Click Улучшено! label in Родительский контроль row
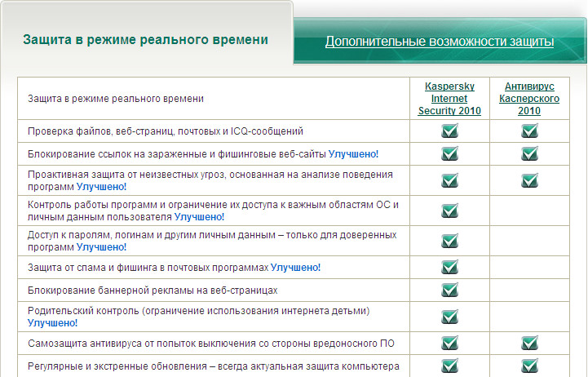 pyautogui.click(x=52, y=322)
